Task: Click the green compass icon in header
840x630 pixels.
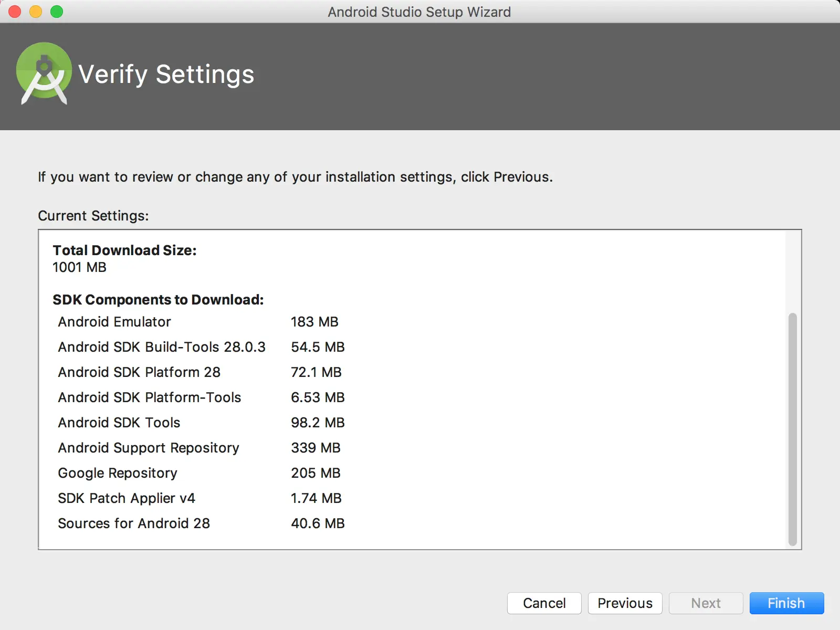Action: pos(44,73)
